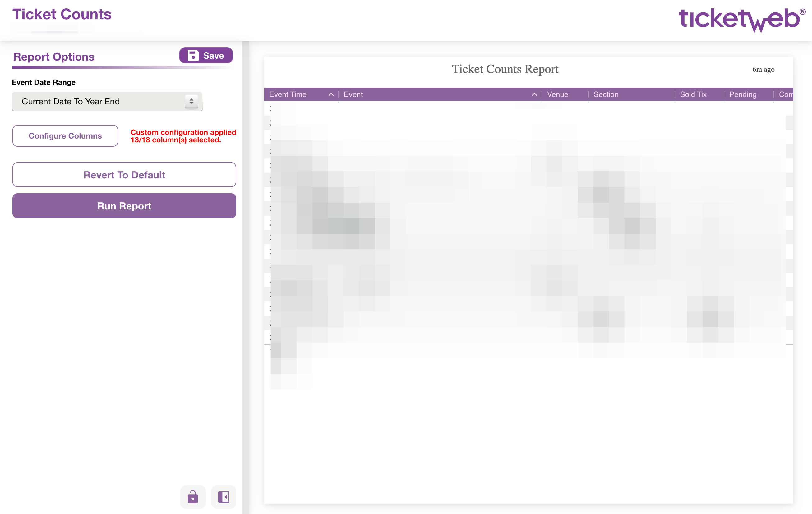The width and height of the screenshot is (812, 514).
Task: Click the '6m ago' timestamp
Action: coord(763,69)
